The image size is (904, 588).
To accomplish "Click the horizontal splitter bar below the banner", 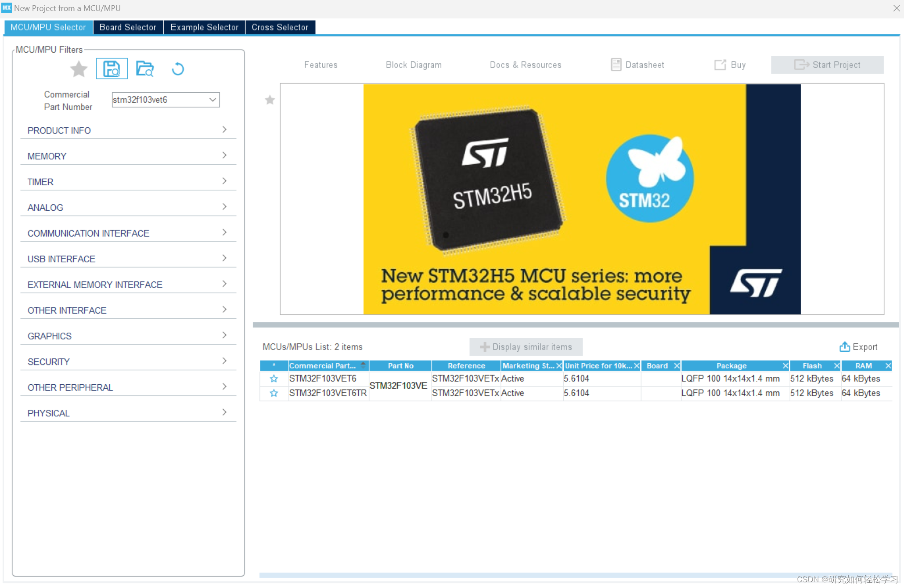I will [x=575, y=325].
